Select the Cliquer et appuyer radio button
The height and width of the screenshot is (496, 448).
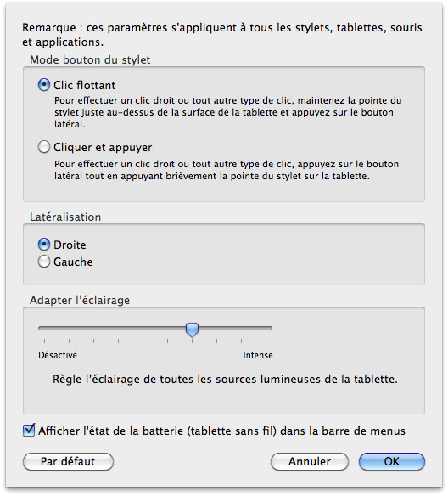44,147
